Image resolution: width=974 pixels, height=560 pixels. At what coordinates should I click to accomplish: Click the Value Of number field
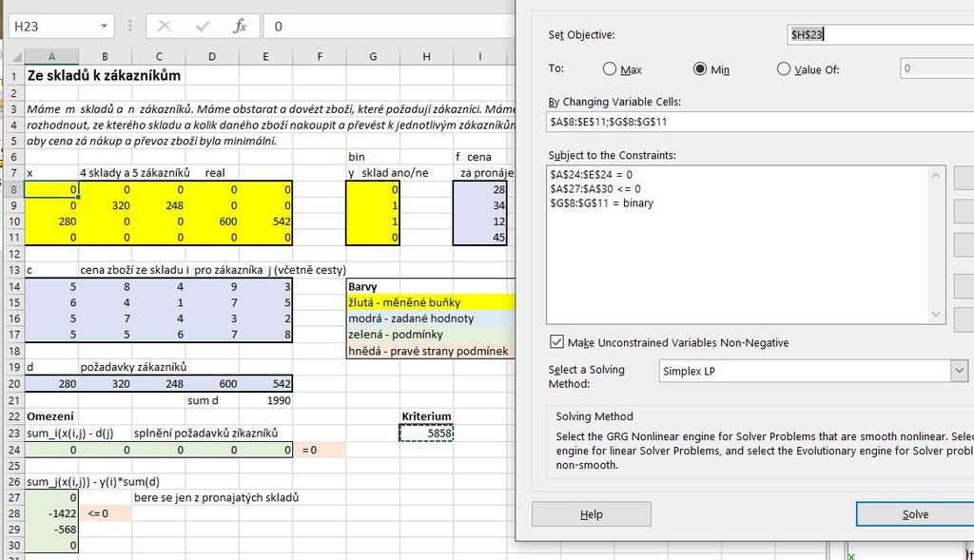937,68
